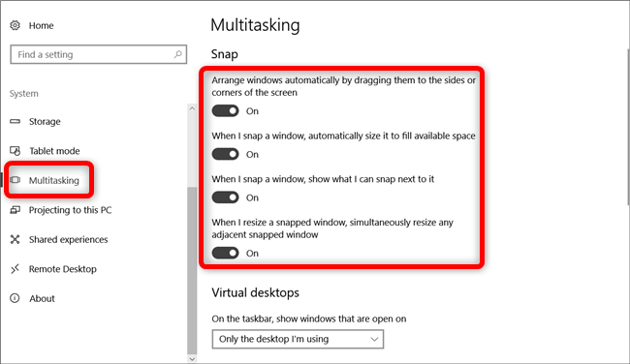Toggle show what I can snap switch
The image size is (630, 364).
coord(226,197)
